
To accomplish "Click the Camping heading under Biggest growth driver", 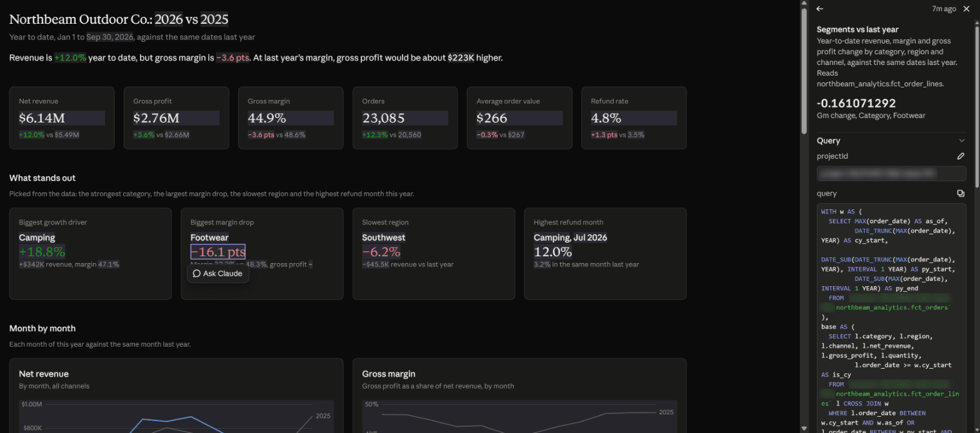I will click(37, 237).
